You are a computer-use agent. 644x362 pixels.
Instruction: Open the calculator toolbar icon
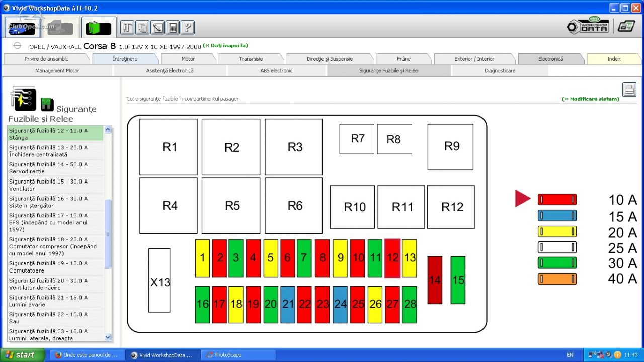click(173, 28)
